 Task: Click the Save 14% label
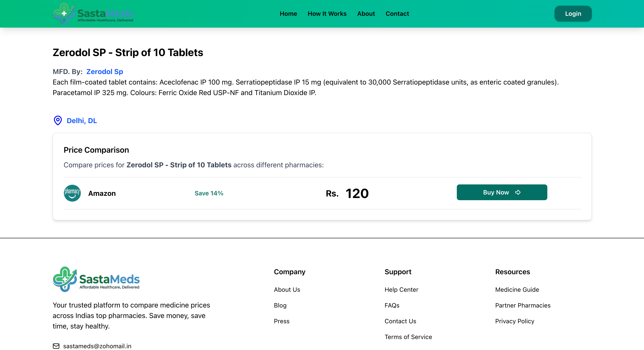click(209, 193)
